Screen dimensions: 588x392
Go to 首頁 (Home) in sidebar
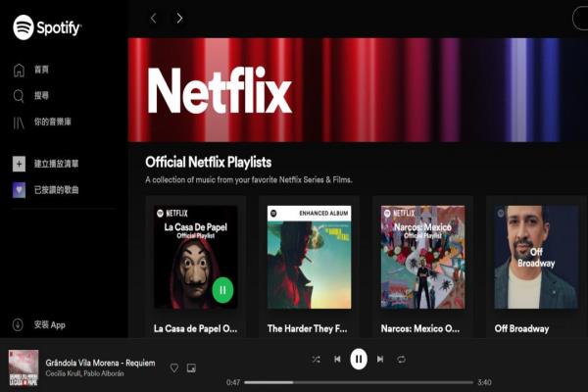[40, 70]
